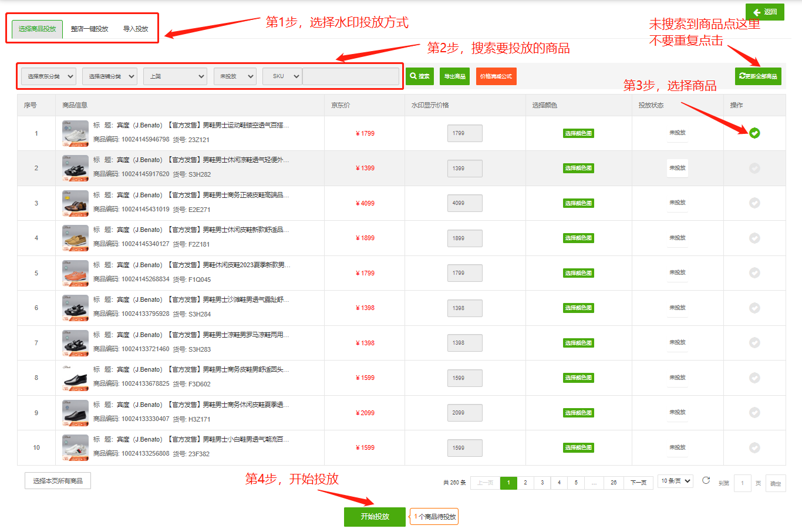Screen dimensions: 802x532
Task: Click the 1个商品待投放 pending badge
Action: tap(434, 517)
